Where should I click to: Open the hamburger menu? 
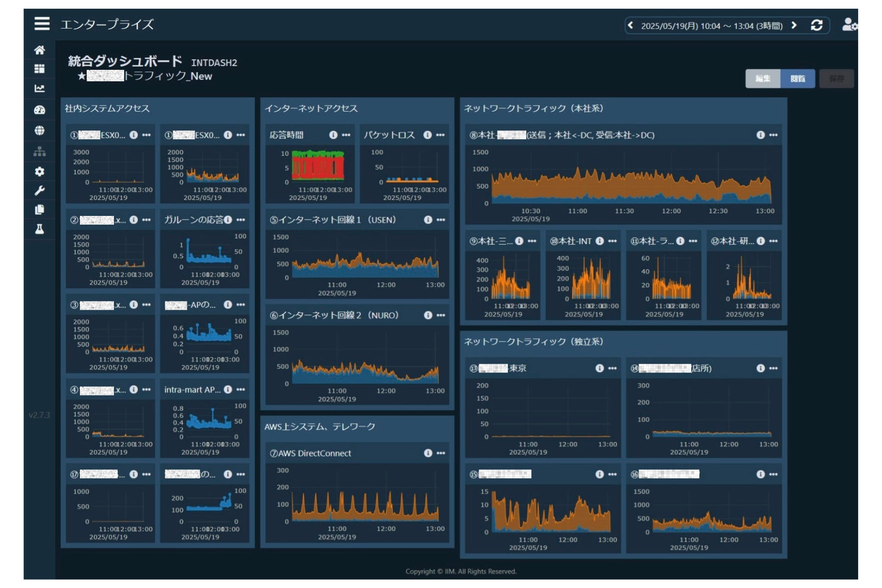(x=42, y=23)
